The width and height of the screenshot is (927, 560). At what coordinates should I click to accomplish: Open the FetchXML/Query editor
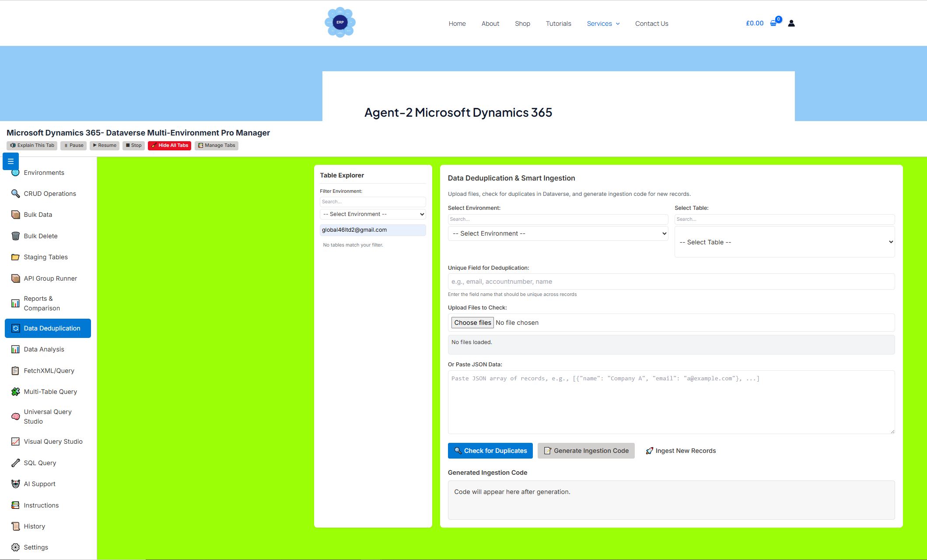[x=49, y=370]
